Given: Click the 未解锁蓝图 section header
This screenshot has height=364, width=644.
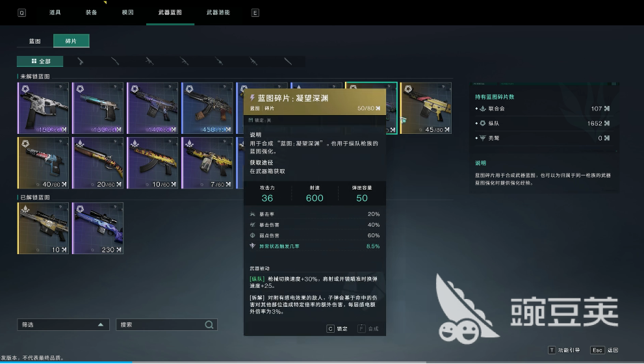Looking at the screenshot, I should coord(35,77).
